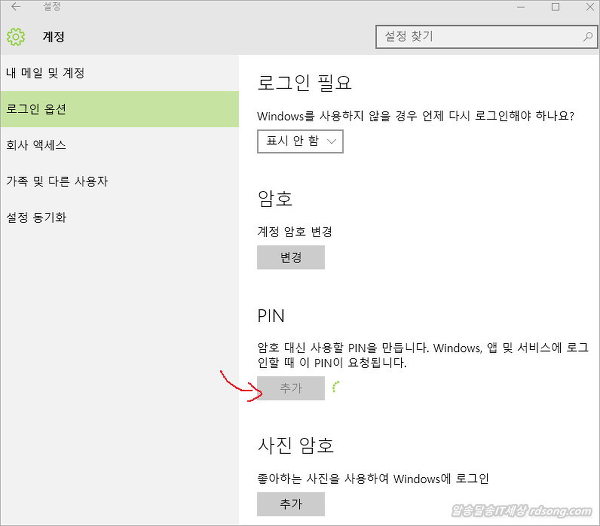The height and width of the screenshot is (526, 600).
Task: Click the 추가 button under 사진 암호
Action: [290, 503]
